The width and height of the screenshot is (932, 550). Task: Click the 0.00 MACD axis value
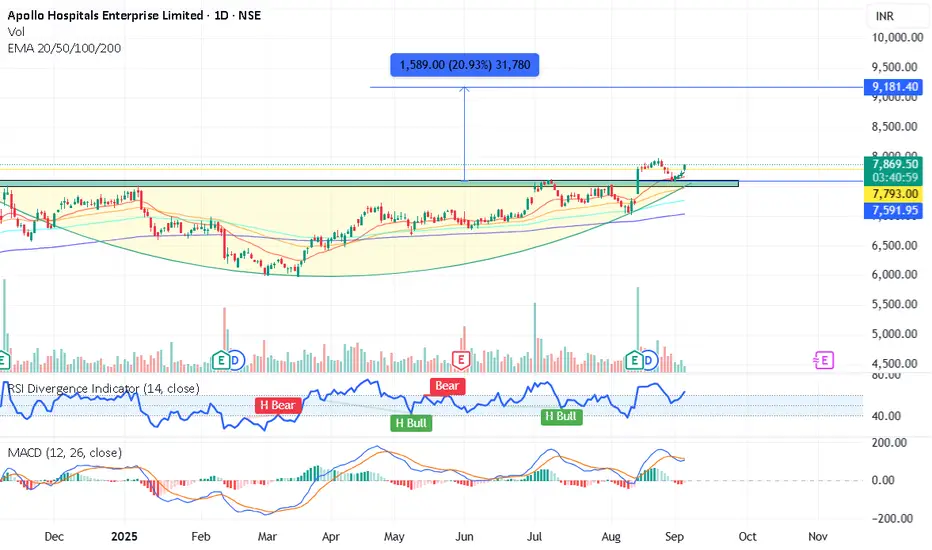883,480
